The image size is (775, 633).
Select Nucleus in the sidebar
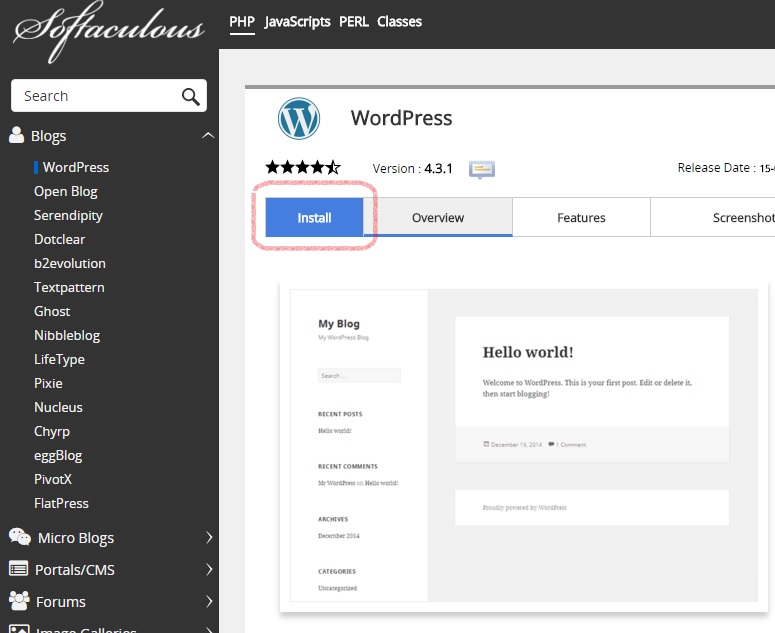click(x=58, y=407)
